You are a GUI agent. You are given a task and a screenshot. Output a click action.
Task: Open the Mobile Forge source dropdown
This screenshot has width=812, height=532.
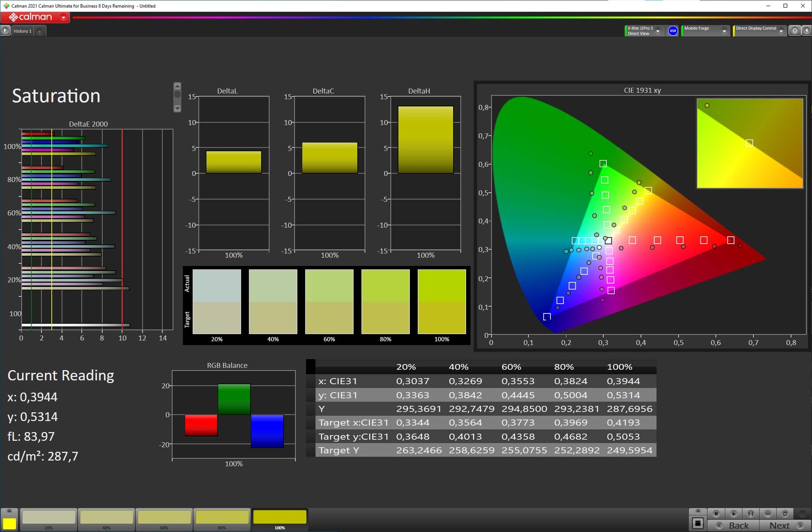[x=724, y=31]
